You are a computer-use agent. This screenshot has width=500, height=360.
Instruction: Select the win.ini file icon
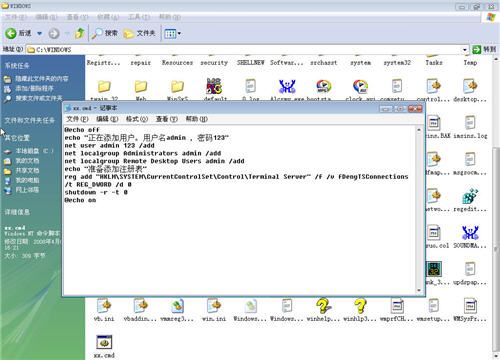(x=214, y=306)
